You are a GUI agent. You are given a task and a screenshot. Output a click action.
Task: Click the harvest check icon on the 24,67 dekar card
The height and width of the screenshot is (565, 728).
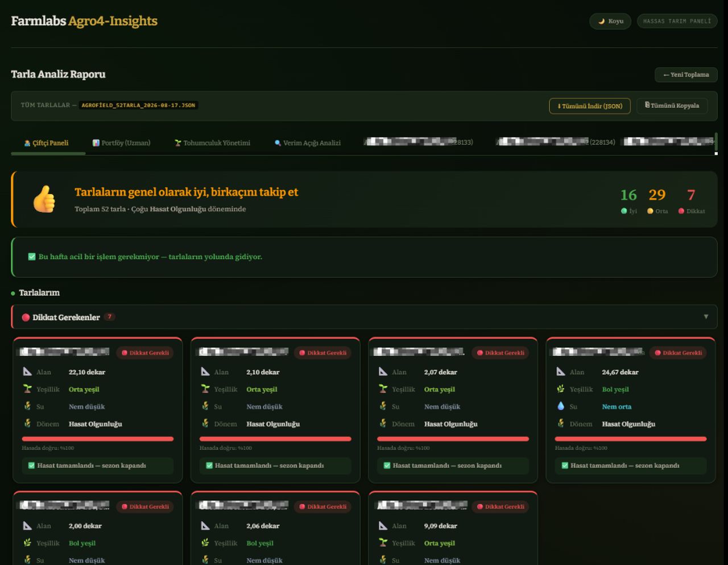[565, 465]
